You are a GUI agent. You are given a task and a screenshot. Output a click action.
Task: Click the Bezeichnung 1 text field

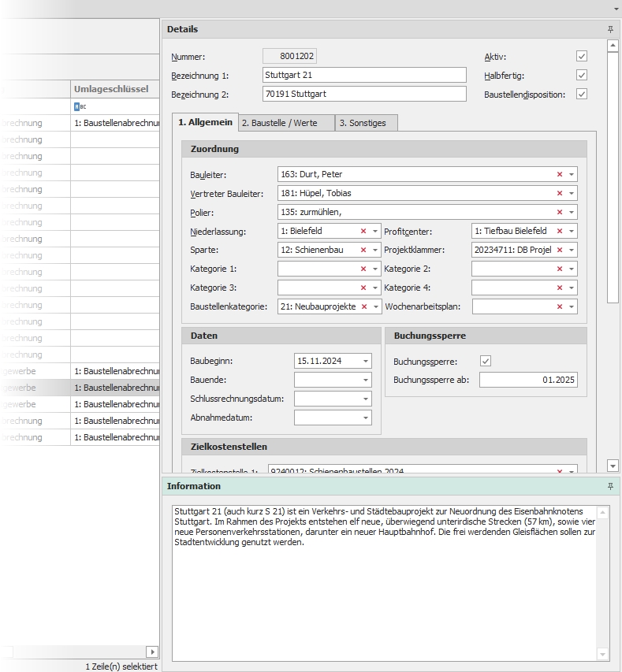(x=364, y=75)
